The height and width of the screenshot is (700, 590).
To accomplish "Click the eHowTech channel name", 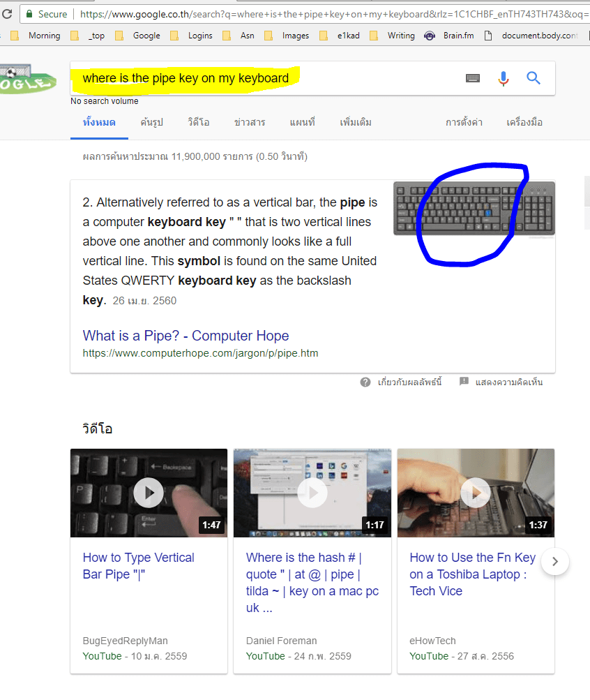I will [432, 641].
